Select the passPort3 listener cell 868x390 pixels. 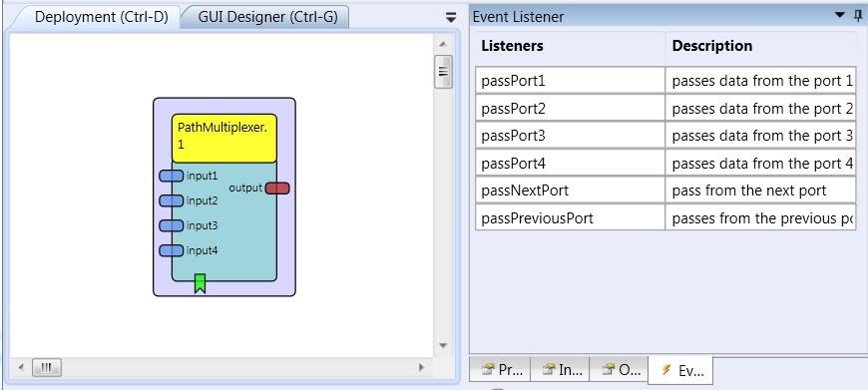pyautogui.click(x=570, y=136)
